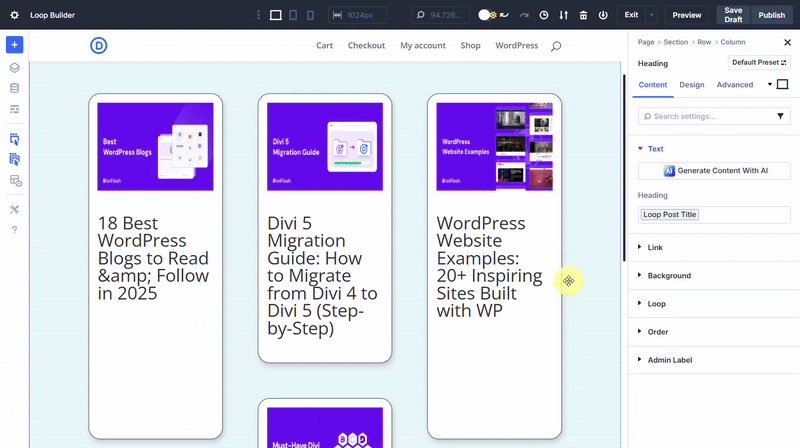The width and height of the screenshot is (800, 448).
Task: Click the Divi logo in header
Action: pyautogui.click(x=98, y=45)
